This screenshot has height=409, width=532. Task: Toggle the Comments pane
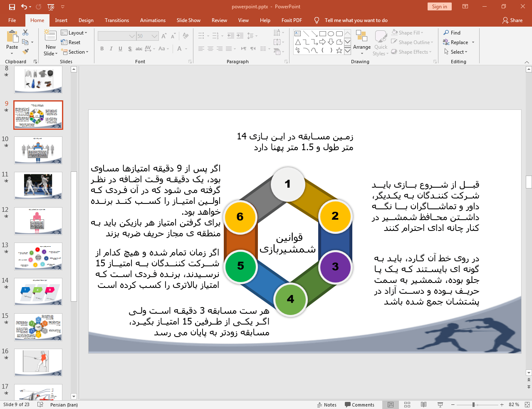click(360, 404)
